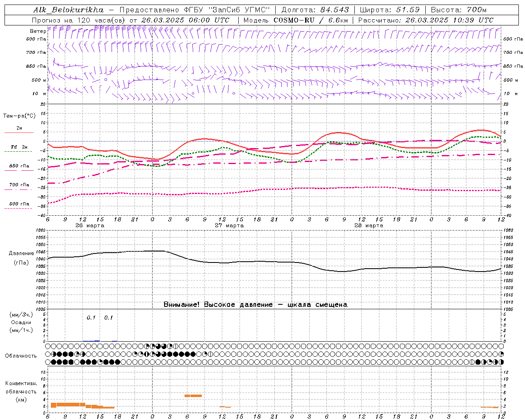This screenshot has height=420, width=525.
Task: Click the 'Давление' pressure panel label
Action: pyautogui.click(x=21, y=253)
